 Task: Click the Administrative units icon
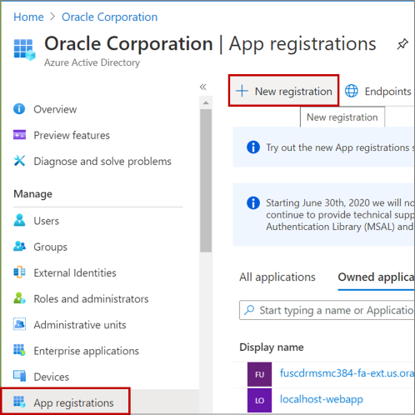19,324
